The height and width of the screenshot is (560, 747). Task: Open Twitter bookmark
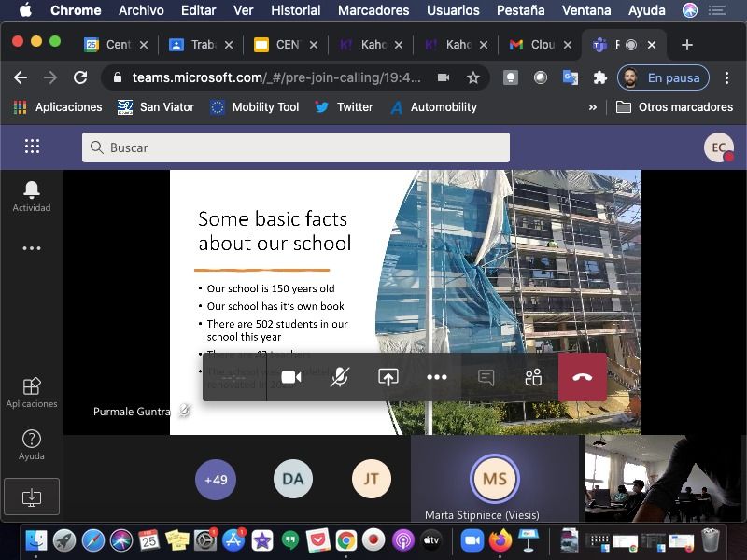tap(344, 107)
